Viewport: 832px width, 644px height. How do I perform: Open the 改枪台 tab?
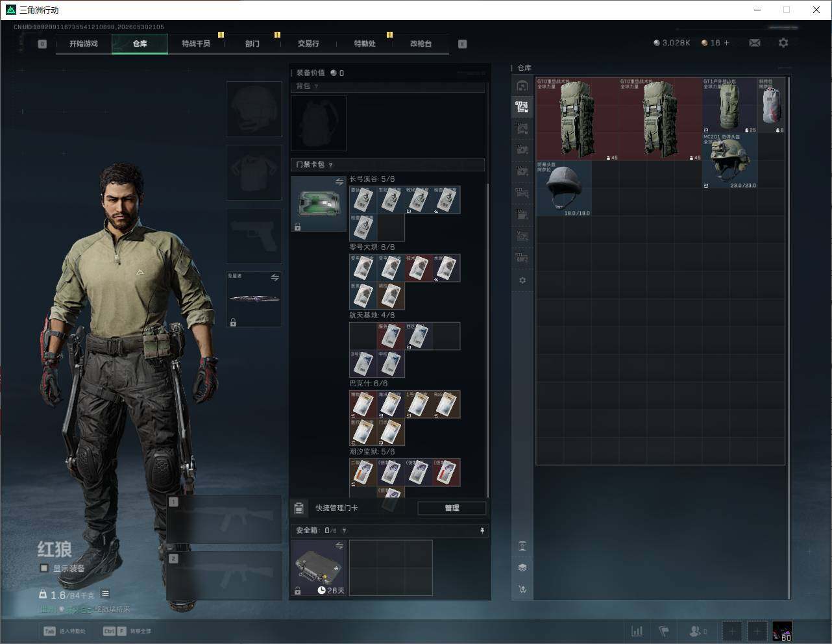point(421,43)
